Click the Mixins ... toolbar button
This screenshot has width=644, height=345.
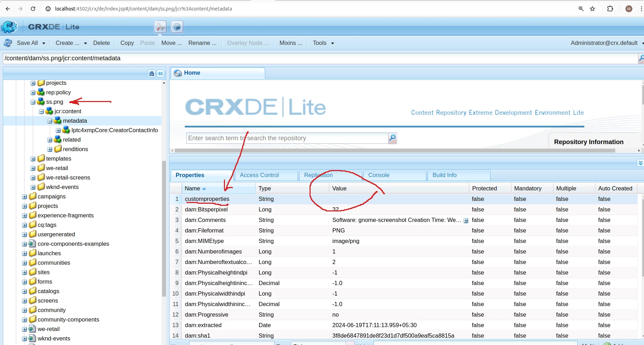point(291,43)
